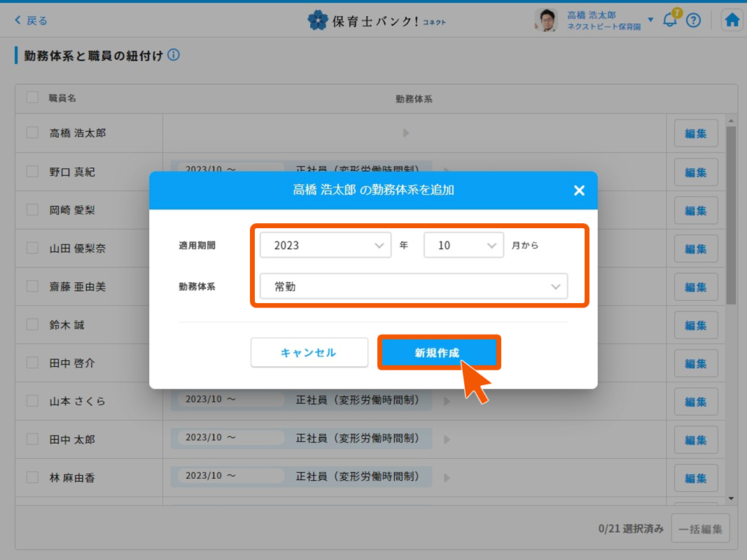
Task: Toggle the select-all checkbox in header
Action: click(x=32, y=97)
